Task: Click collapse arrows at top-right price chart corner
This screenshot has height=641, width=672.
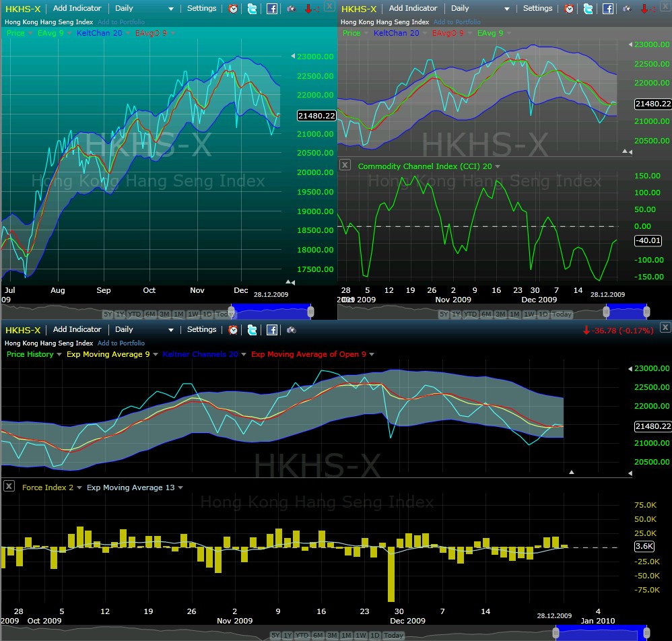Action: pos(627,151)
